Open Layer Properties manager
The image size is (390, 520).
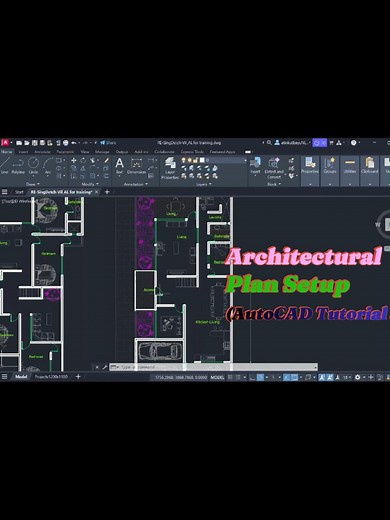tap(170, 168)
